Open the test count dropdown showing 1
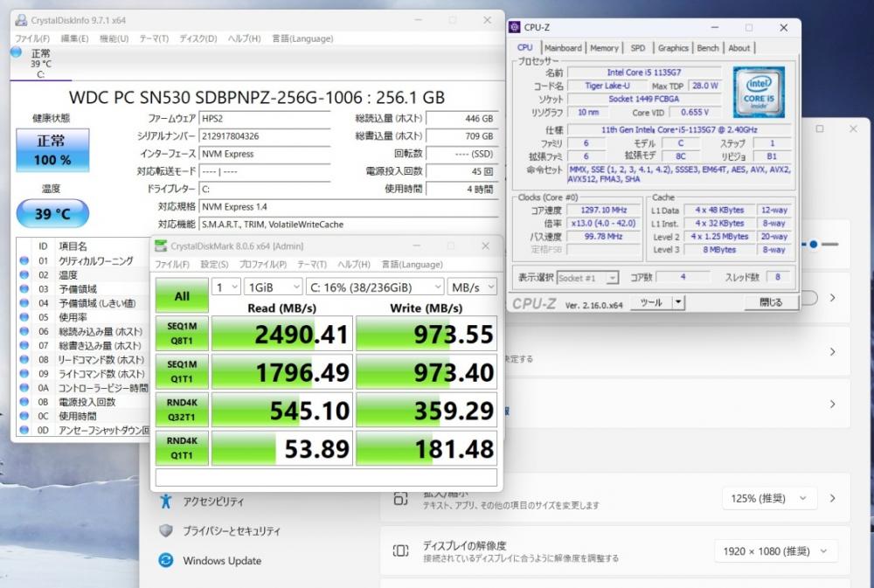The height and width of the screenshot is (588, 874). pyautogui.click(x=225, y=287)
